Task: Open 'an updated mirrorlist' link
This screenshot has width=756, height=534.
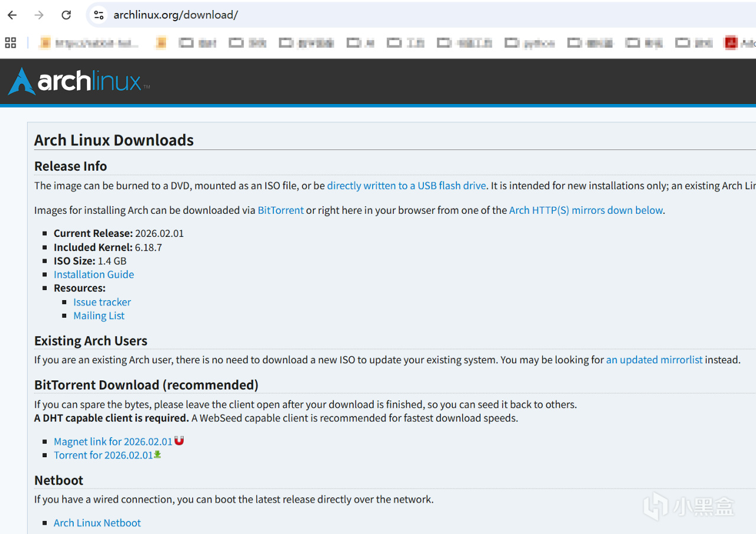Action: point(654,360)
